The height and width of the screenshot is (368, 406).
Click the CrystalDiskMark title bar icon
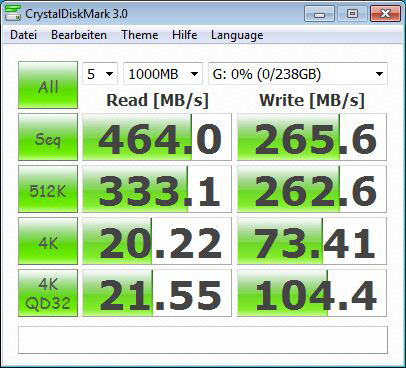coord(13,13)
